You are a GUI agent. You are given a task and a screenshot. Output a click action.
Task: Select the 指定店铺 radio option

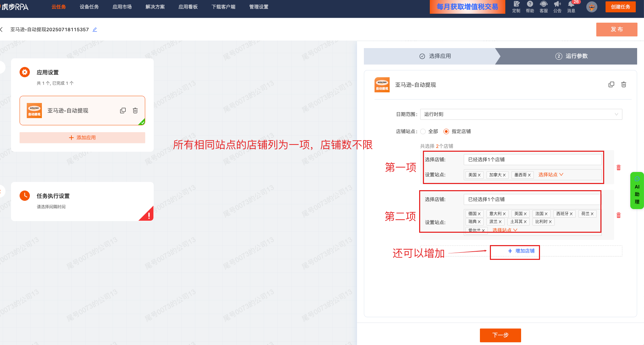tap(446, 131)
